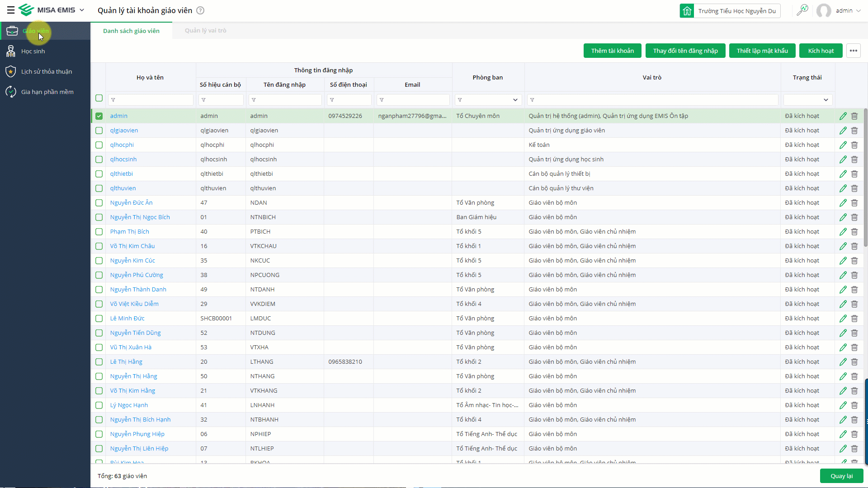This screenshot has width=868, height=488.
Task: Delete the qlhocphi account trash icon
Action: pyautogui.click(x=854, y=145)
